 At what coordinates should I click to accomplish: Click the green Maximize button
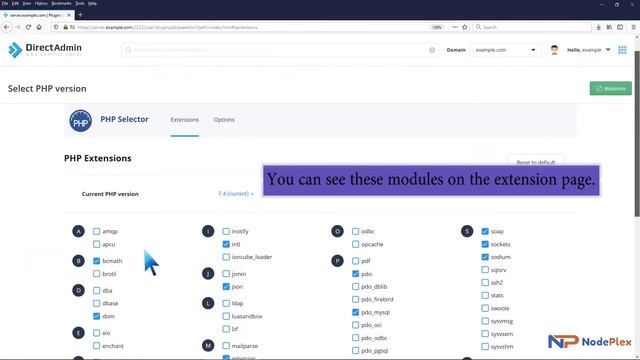[611, 89]
